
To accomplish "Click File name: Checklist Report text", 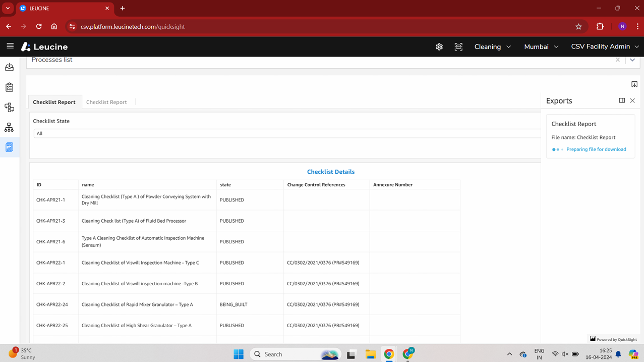I will pos(583,137).
